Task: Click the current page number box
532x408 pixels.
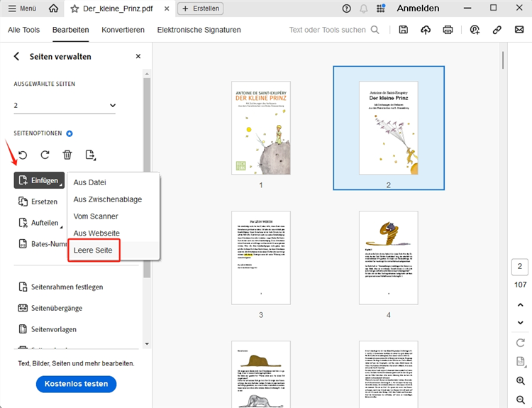Action: click(x=520, y=267)
